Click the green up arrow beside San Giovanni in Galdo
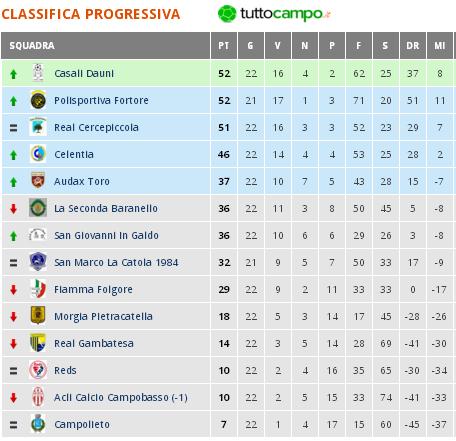 point(13,236)
